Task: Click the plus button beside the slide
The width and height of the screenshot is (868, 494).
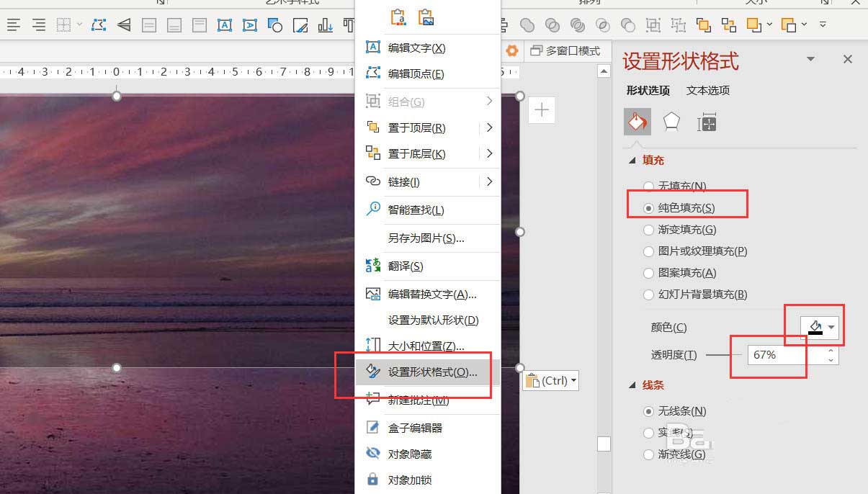Action: pyautogui.click(x=542, y=110)
